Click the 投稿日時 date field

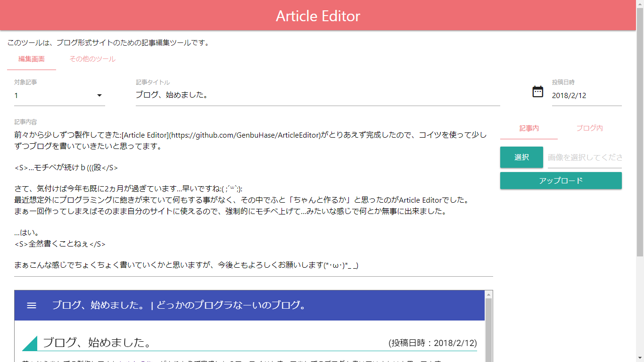587,95
